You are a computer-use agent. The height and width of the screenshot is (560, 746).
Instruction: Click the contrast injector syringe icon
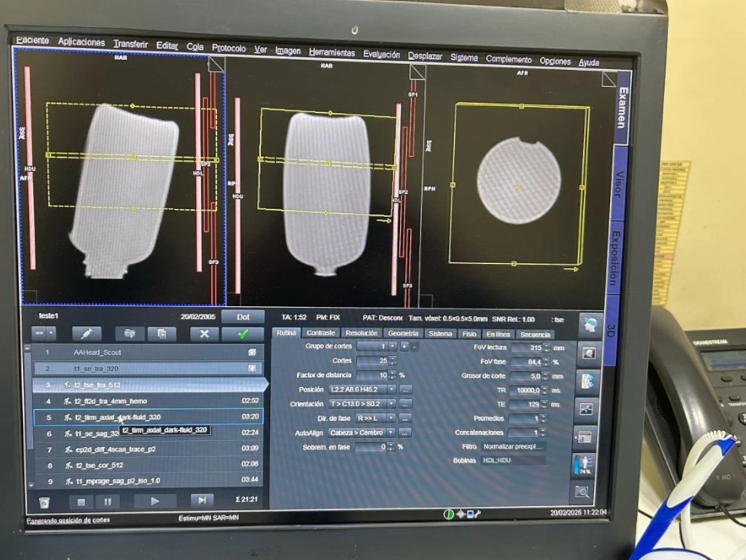[86, 334]
